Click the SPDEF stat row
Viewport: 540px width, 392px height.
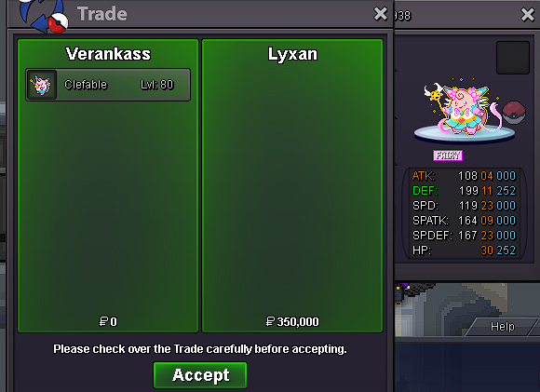(464, 236)
